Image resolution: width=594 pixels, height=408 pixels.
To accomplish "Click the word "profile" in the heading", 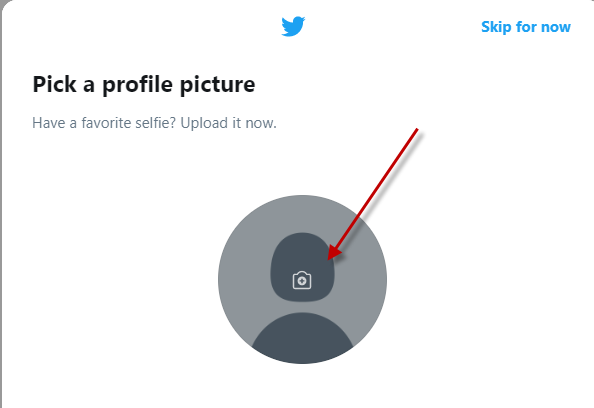I will point(139,84).
